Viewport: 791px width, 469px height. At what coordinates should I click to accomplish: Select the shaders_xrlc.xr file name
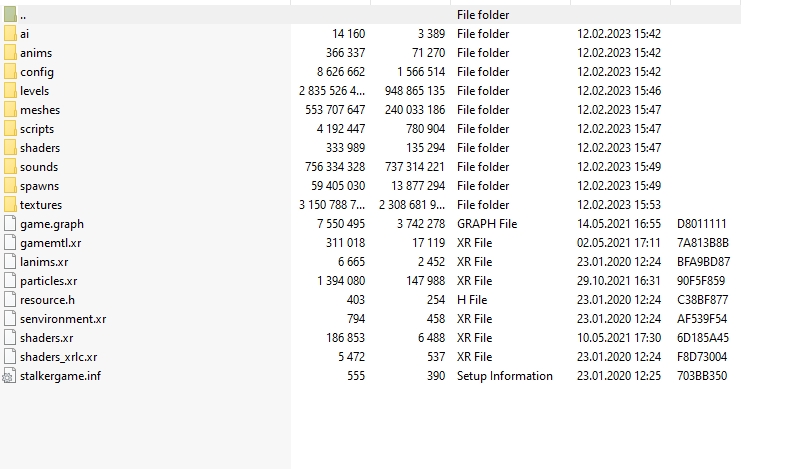tap(59, 357)
